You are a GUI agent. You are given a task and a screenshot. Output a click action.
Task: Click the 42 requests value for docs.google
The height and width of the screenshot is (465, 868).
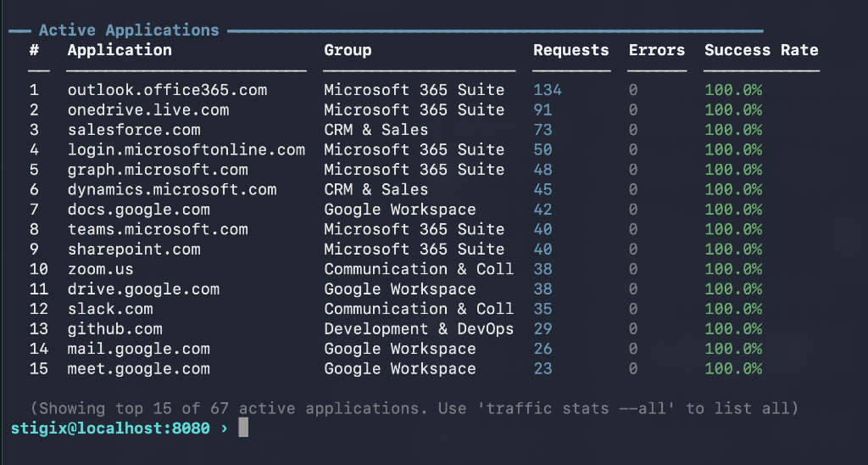(x=543, y=210)
